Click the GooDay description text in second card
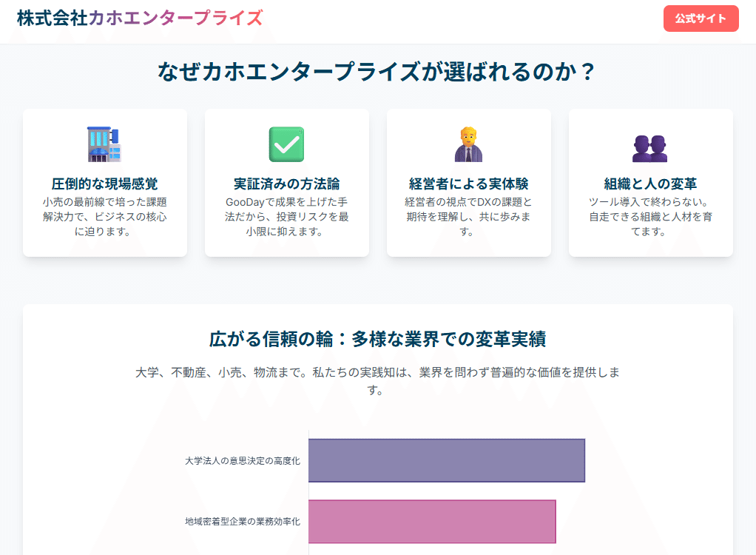This screenshot has height=555, width=756. [286, 217]
